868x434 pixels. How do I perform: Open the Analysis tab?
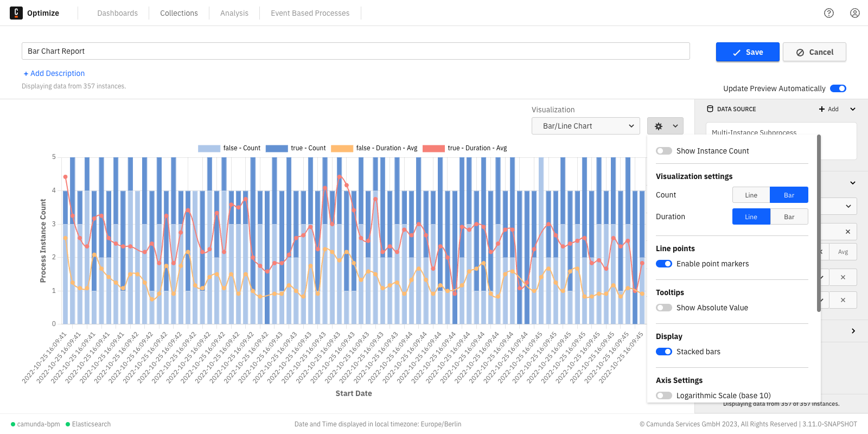pyautogui.click(x=234, y=13)
